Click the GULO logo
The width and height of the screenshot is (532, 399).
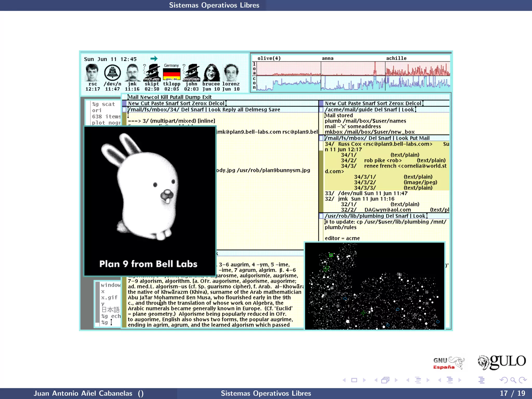(502, 362)
